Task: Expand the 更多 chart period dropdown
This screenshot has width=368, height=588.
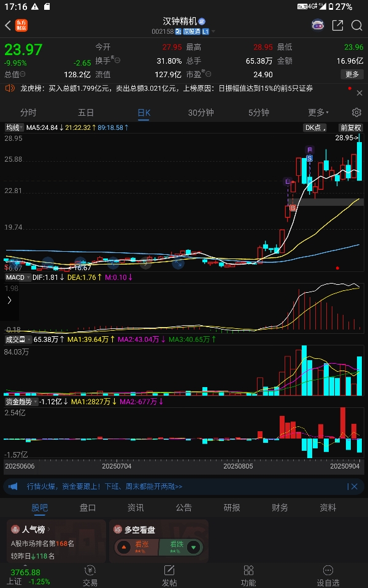Action: [x=318, y=113]
